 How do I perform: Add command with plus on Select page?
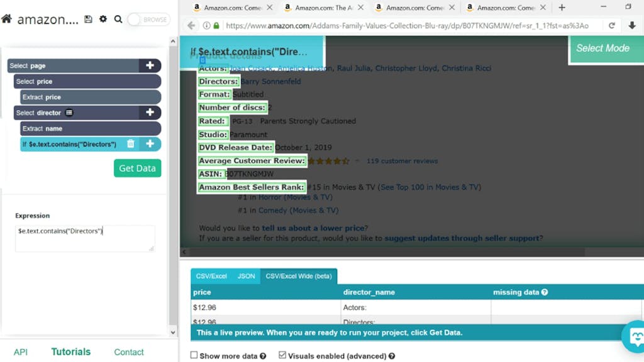[x=150, y=65]
